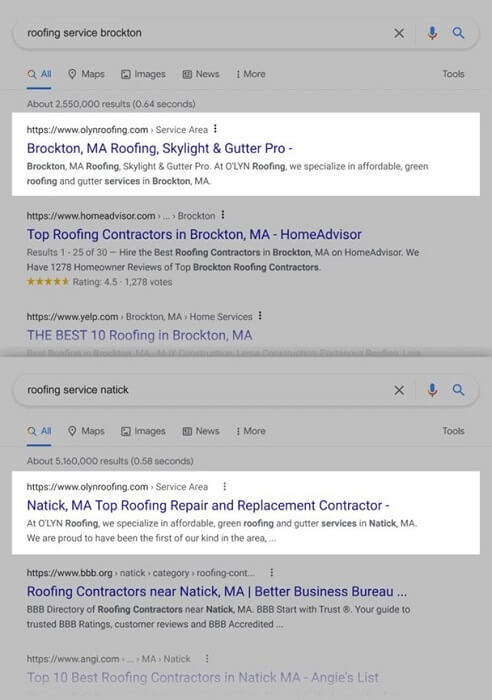The width and height of the screenshot is (492, 700).
Task: Click magnifier icon in natick search bar
Action: tap(458, 390)
